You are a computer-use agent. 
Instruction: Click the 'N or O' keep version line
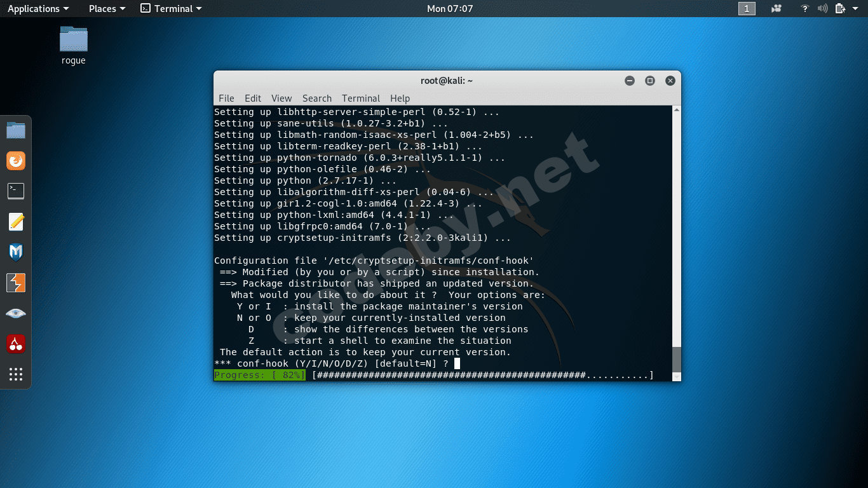[371, 318]
